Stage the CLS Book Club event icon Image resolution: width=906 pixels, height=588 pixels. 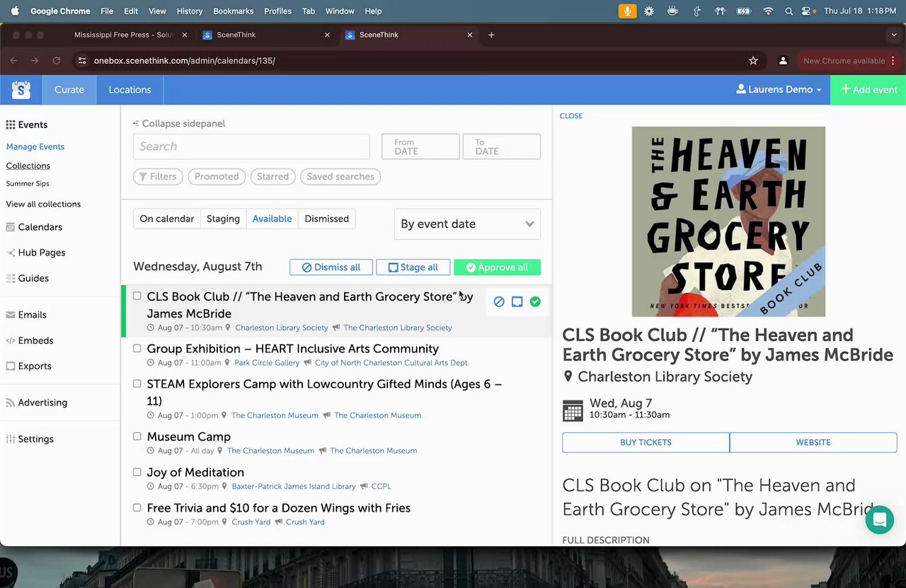[517, 302]
